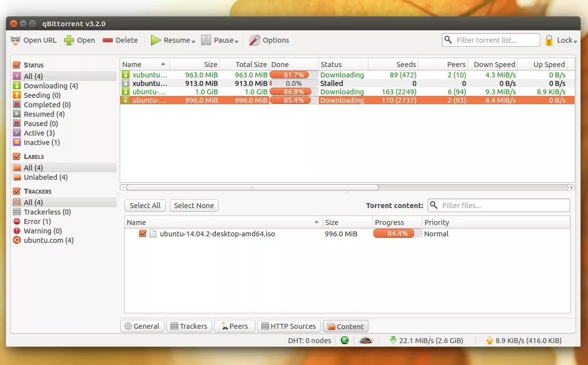Click the padlock Lock icon
Viewport: 588px width, 365px height.
pos(549,40)
